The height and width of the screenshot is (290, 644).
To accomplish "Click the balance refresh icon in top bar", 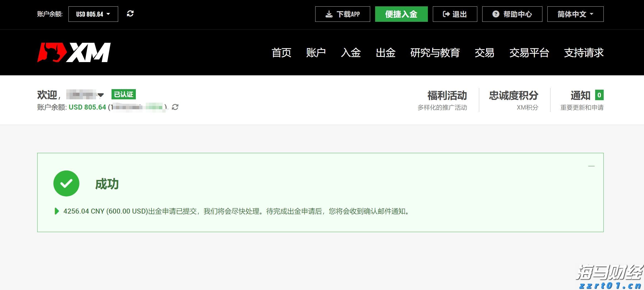I will click(130, 14).
